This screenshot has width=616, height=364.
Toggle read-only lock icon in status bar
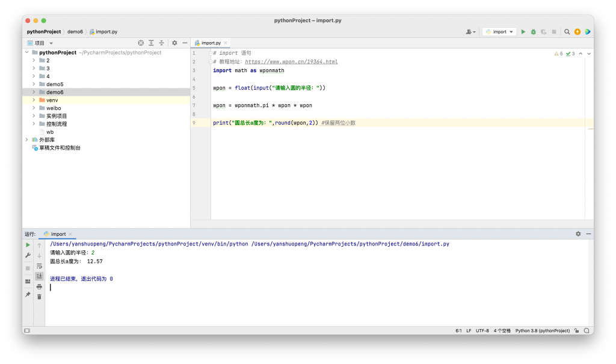tap(576, 330)
